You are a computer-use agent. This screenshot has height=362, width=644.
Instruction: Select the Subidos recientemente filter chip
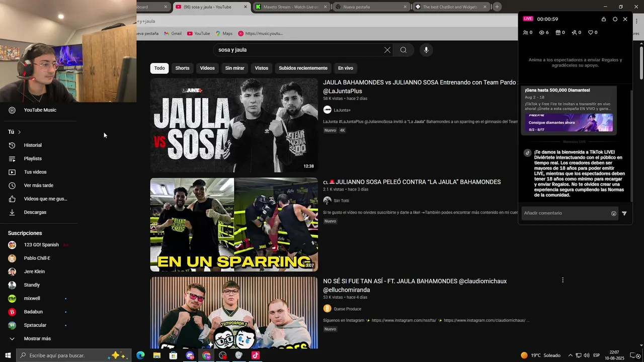[x=303, y=68]
